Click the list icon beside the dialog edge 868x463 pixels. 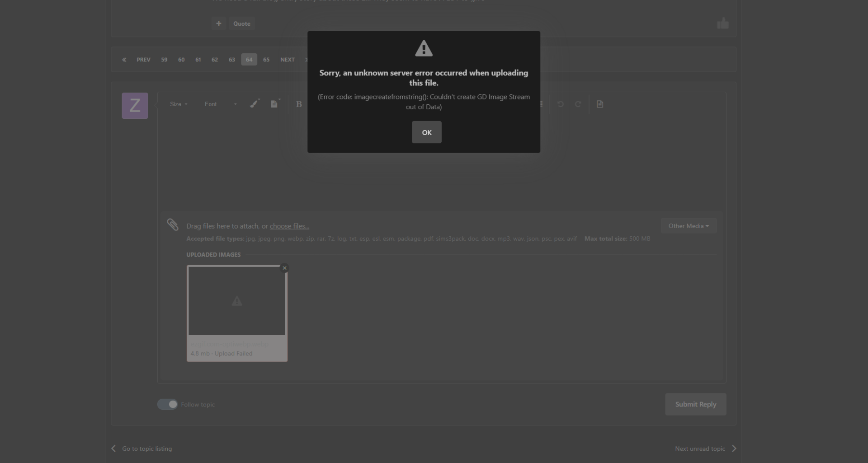coord(541,104)
